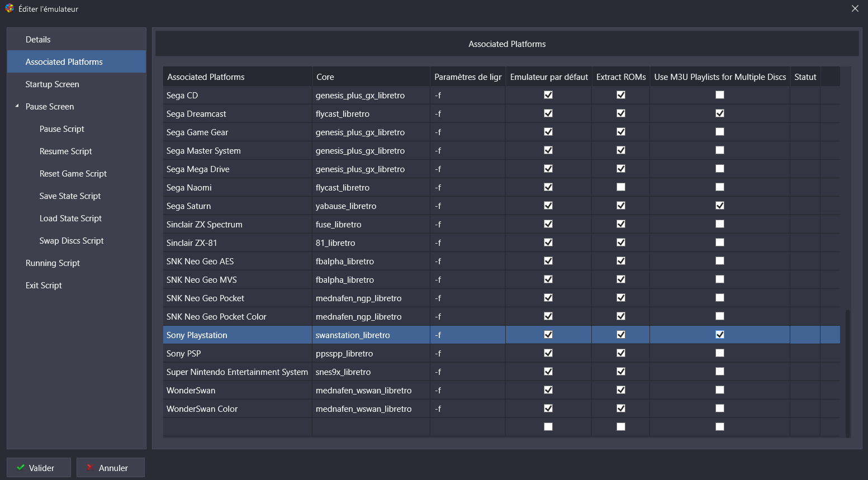Select the Sega Dreamcast platform cell
The height and width of the screenshot is (480, 868).
click(x=238, y=113)
